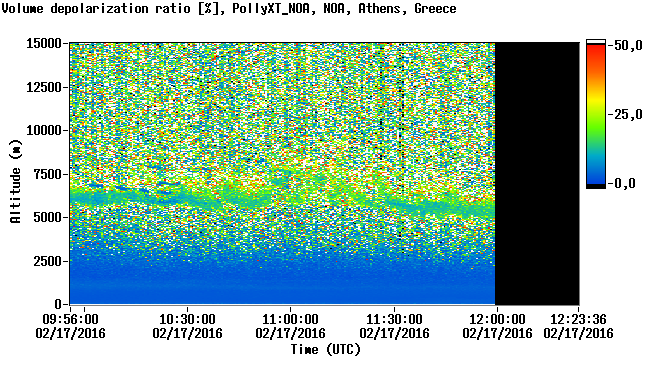Select the 10:30:00 time axis label
665x389 pixels.
coord(187,319)
